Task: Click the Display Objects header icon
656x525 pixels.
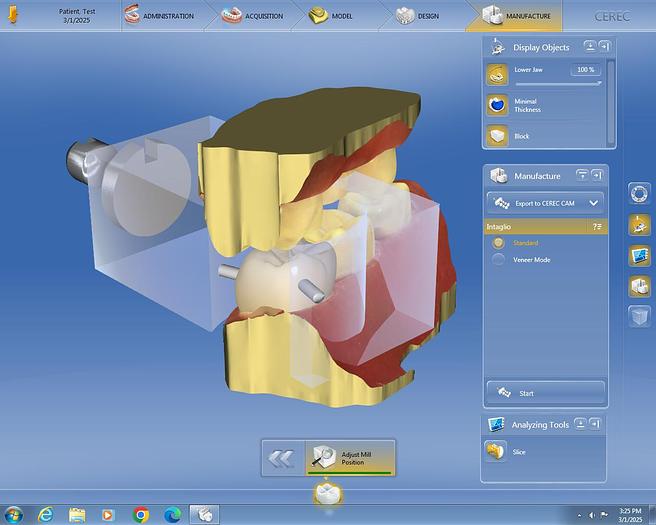Action: coord(497,47)
